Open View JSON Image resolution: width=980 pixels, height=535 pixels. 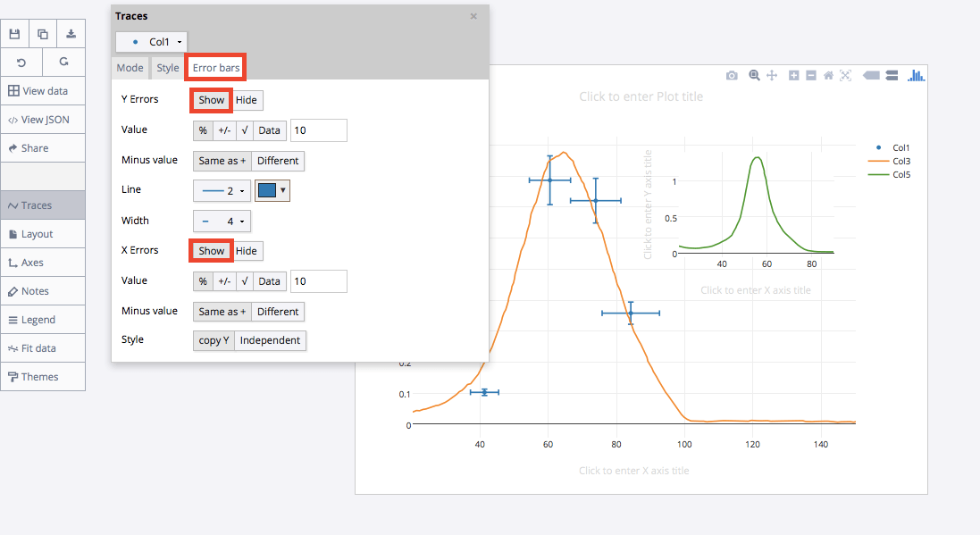43,120
